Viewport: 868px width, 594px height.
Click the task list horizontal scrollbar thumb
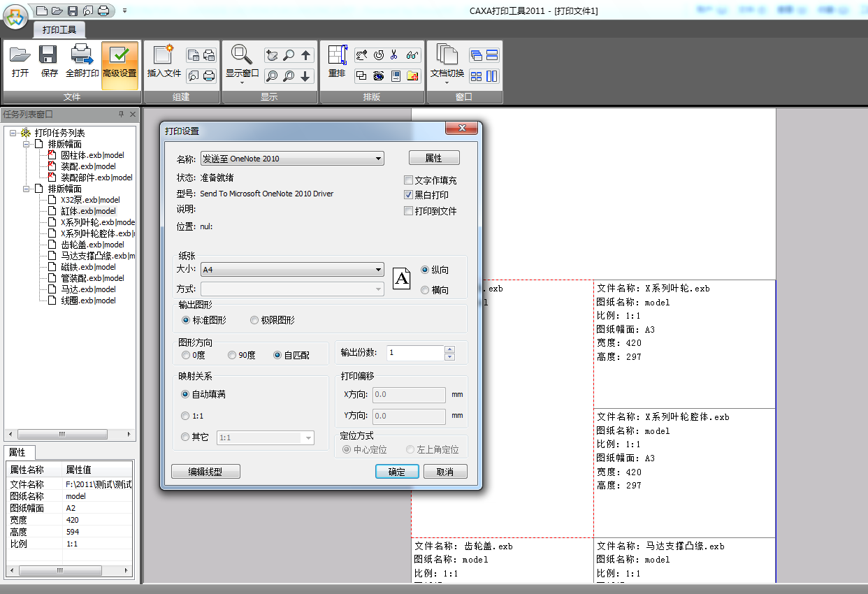point(62,434)
